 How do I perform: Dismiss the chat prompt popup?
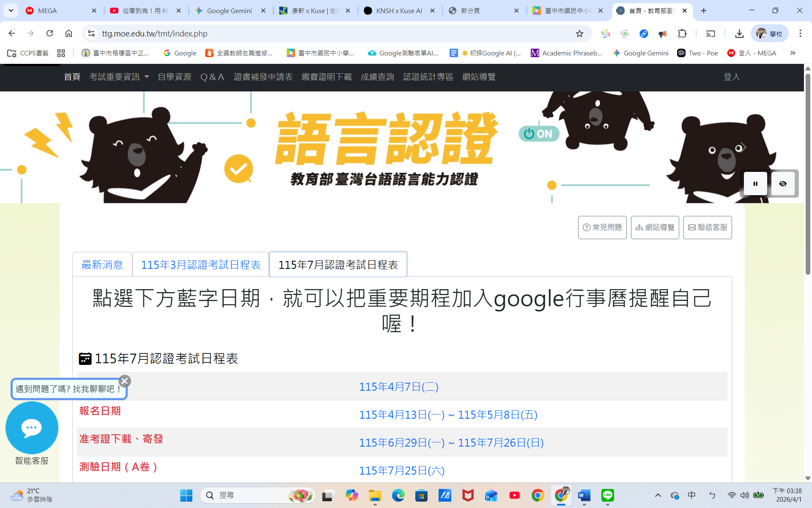click(x=125, y=381)
